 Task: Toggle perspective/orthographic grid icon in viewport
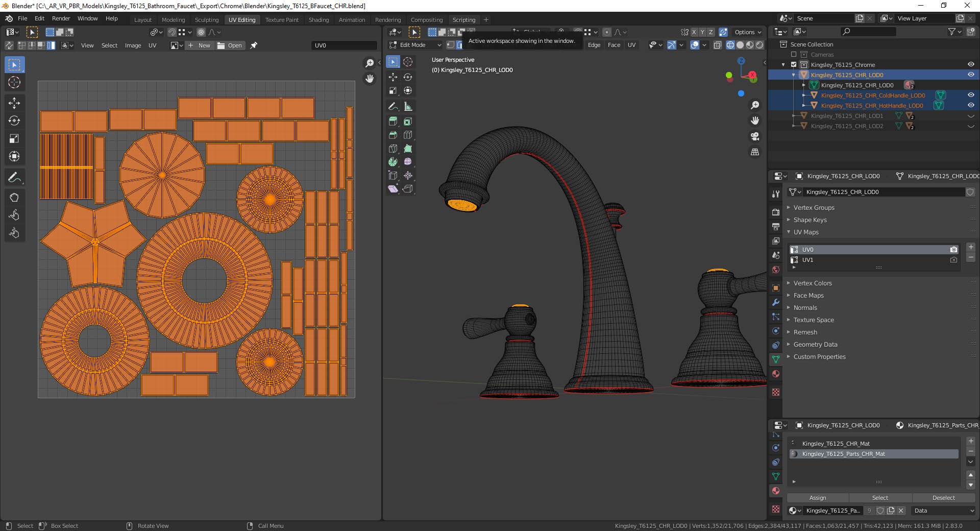(x=755, y=152)
